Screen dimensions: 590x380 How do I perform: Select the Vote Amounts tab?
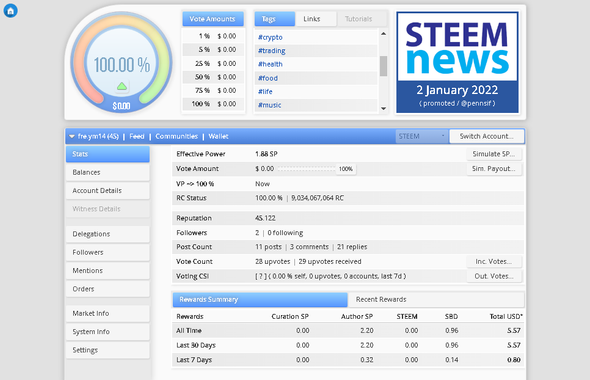tap(213, 19)
